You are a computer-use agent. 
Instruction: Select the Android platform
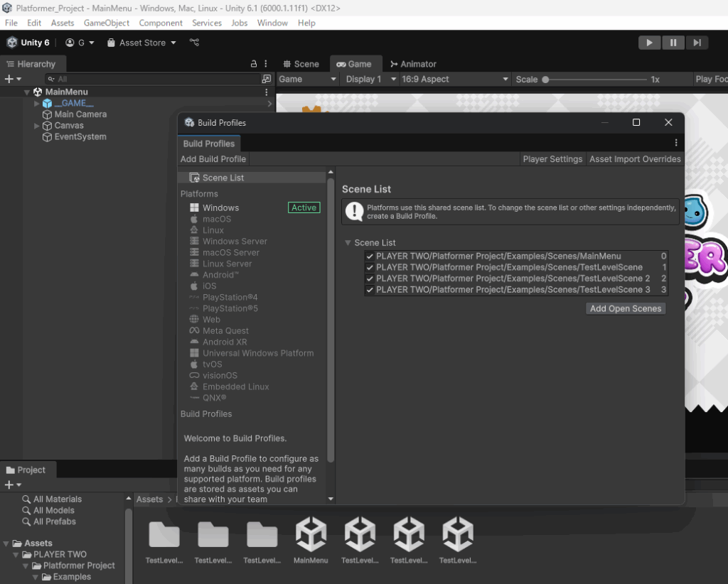(x=252, y=275)
